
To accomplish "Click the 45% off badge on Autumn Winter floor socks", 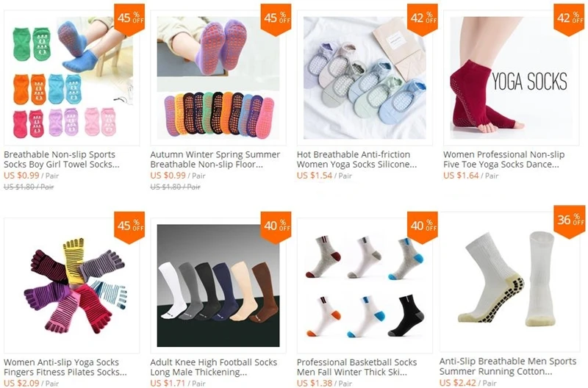I will pos(276,20).
